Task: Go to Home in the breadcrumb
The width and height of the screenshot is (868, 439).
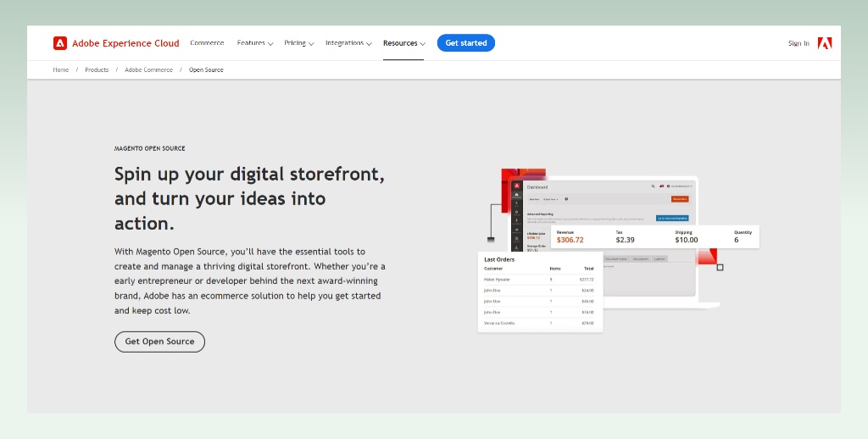Action: pyautogui.click(x=61, y=69)
